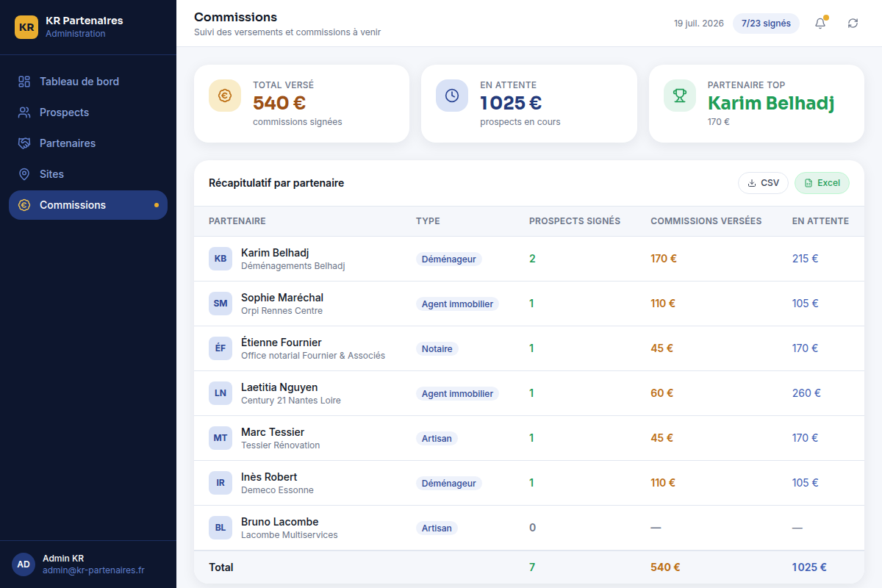Select Laetitia Nguyen row name

pyautogui.click(x=279, y=387)
